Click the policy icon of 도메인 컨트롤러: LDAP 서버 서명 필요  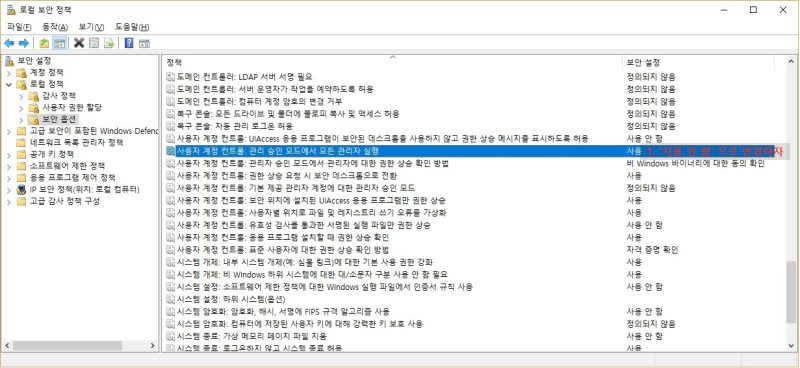coord(170,77)
